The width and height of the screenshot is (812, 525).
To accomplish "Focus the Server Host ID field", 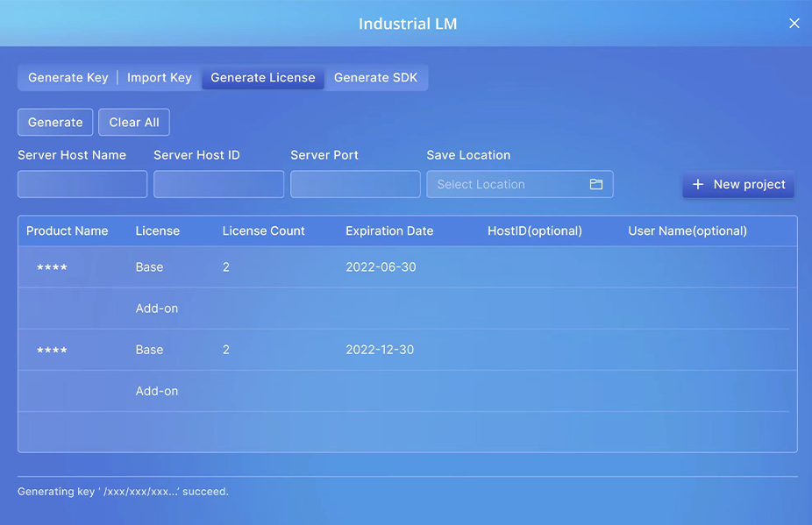I will click(x=219, y=184).
